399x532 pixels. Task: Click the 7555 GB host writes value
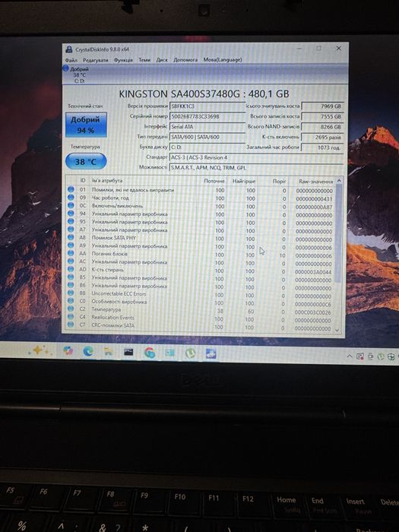tap(323, 116)
